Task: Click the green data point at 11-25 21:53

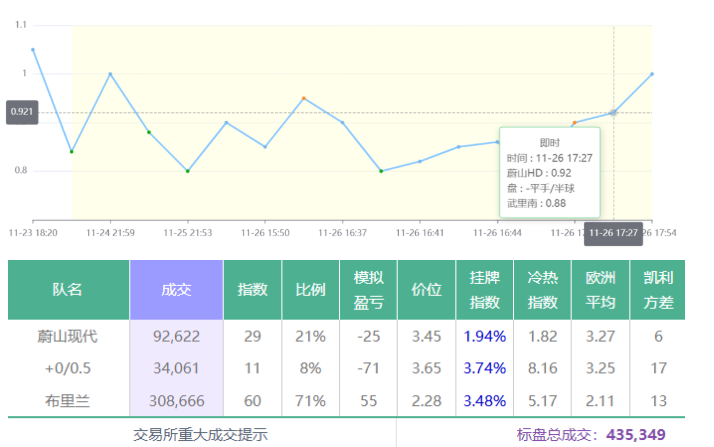Action: tap(187, 171)
